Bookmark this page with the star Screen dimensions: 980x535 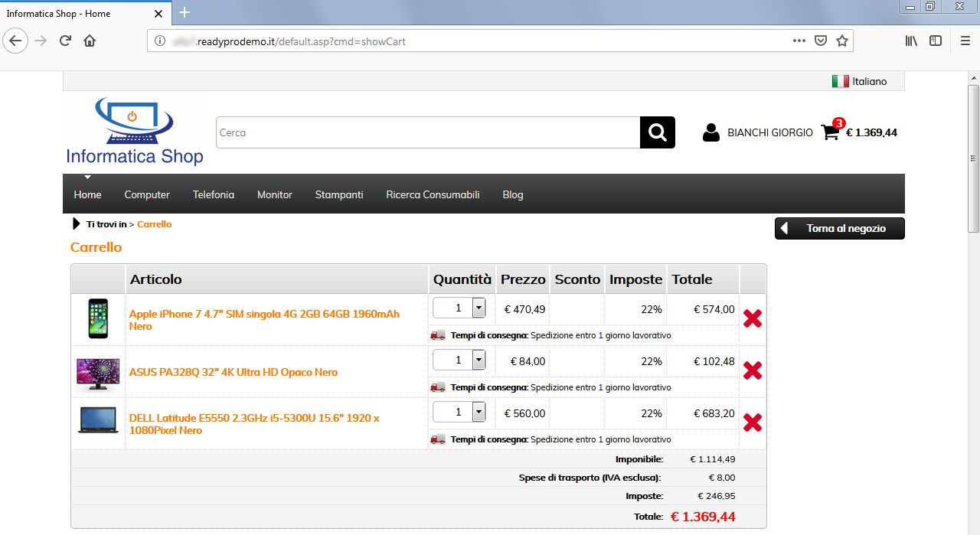tap(842, 41)
